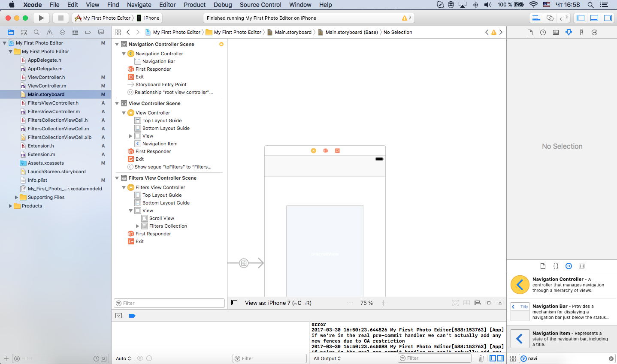Show the Quick Help inspector
Screen dimensions: 617x364
[x=543, y=32]
